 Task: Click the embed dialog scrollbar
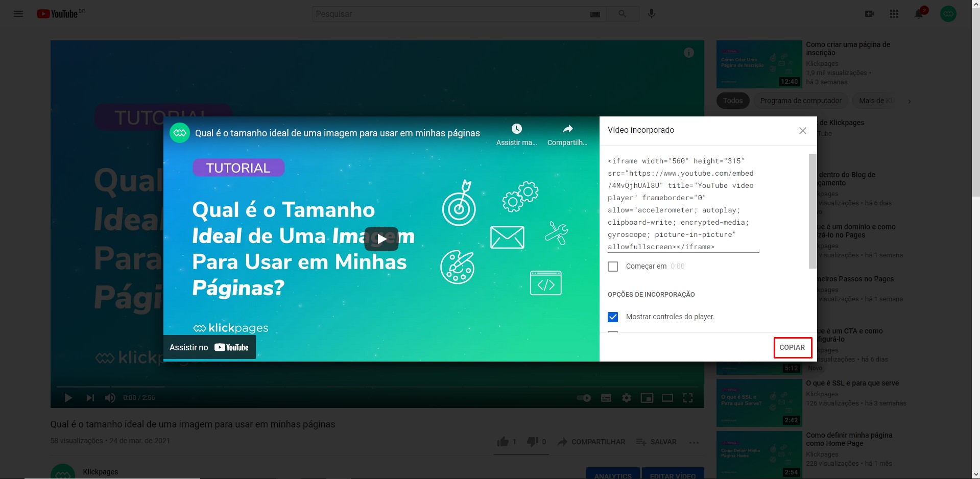(x=812, y=211)
